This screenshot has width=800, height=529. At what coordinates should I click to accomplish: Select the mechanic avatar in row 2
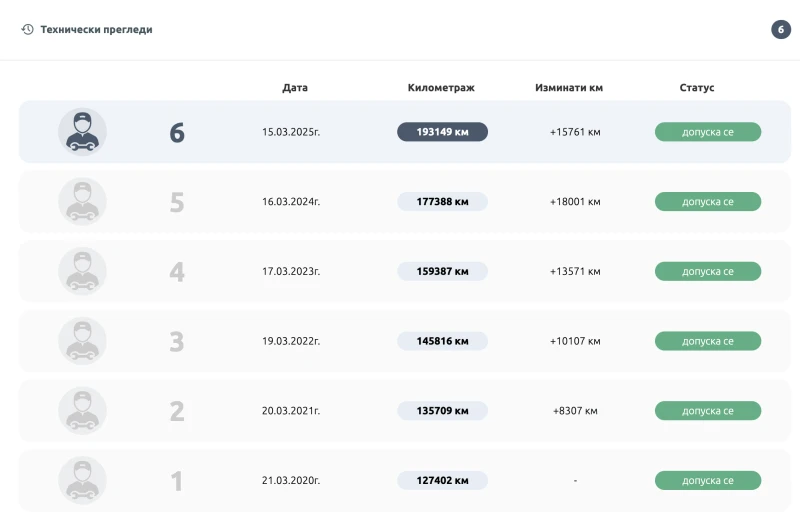tap(82, 411)
